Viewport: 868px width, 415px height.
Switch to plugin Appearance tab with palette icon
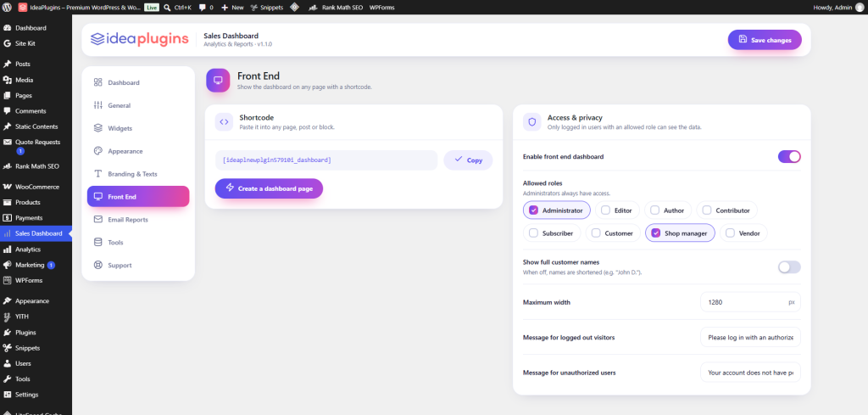coord(138,151)
